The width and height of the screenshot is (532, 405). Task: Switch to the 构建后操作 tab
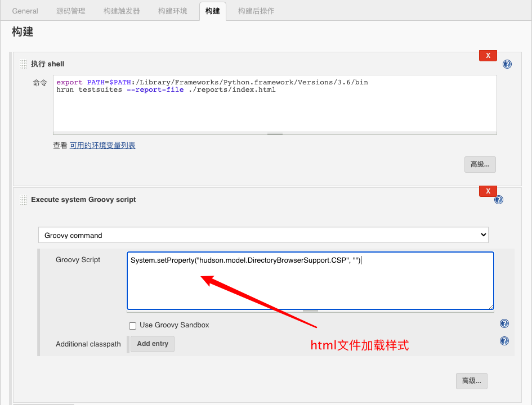(x=256, y=10)
